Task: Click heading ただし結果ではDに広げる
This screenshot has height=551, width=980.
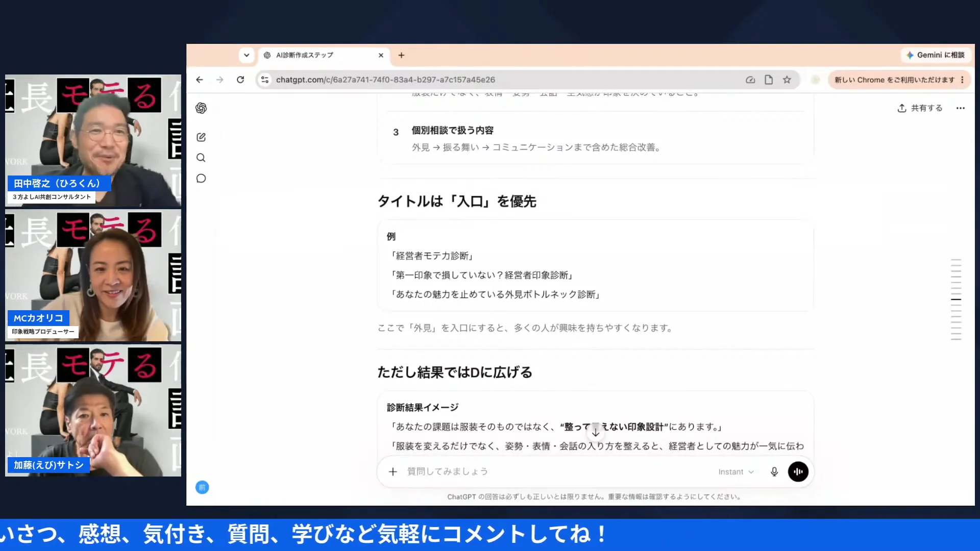Action: pos(455,372)
